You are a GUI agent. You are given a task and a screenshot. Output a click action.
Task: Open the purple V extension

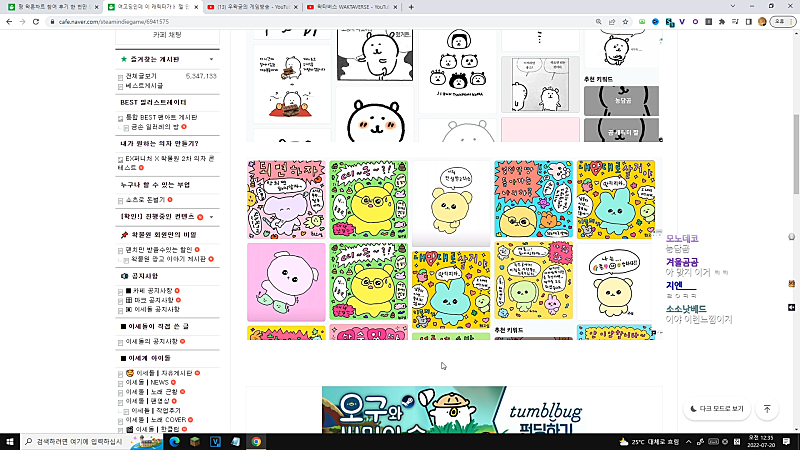click(x=682, y=22)
